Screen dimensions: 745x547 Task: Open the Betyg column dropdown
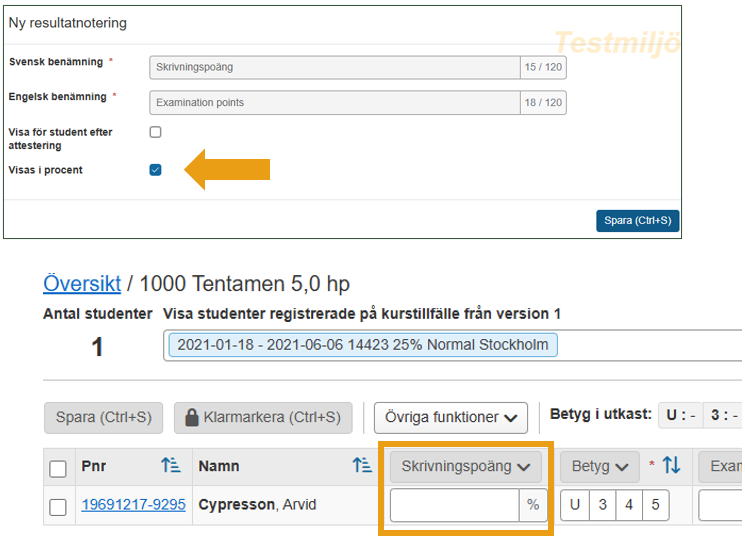[599, 466]
